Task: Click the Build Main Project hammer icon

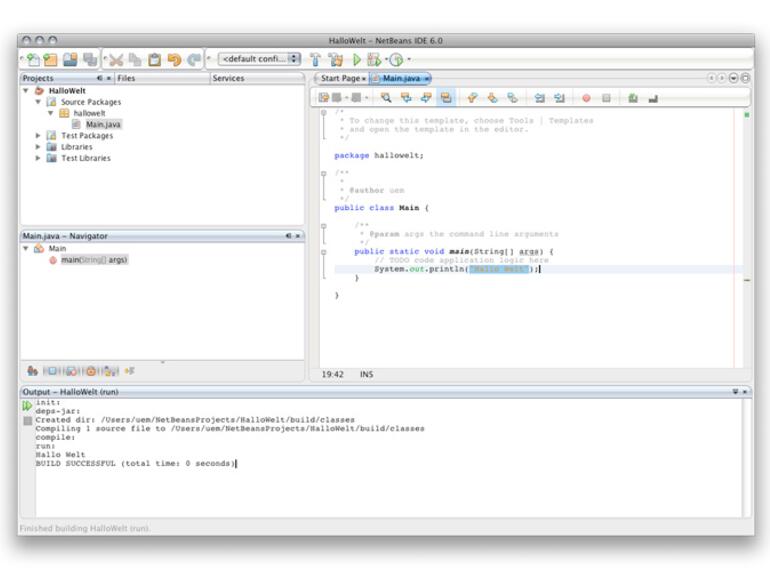Action: coord(315,57)
